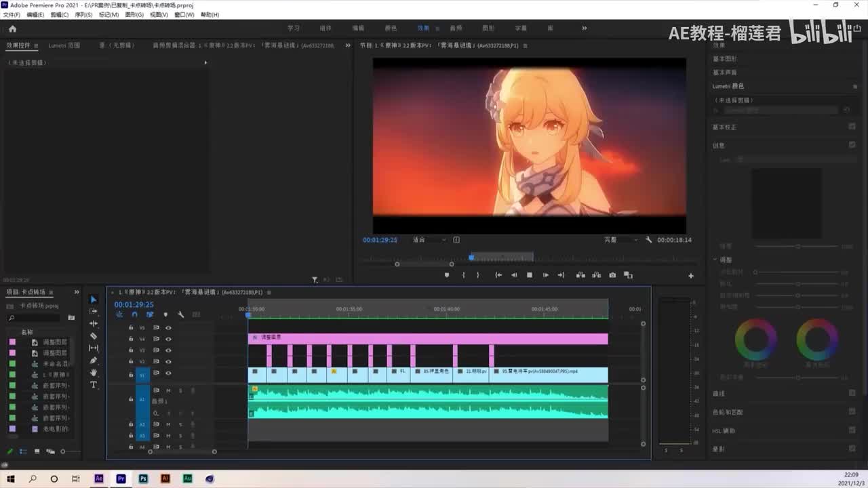Open playback resolution dropdown
This screenshot has width=868, height=488.
coord(622,240)
